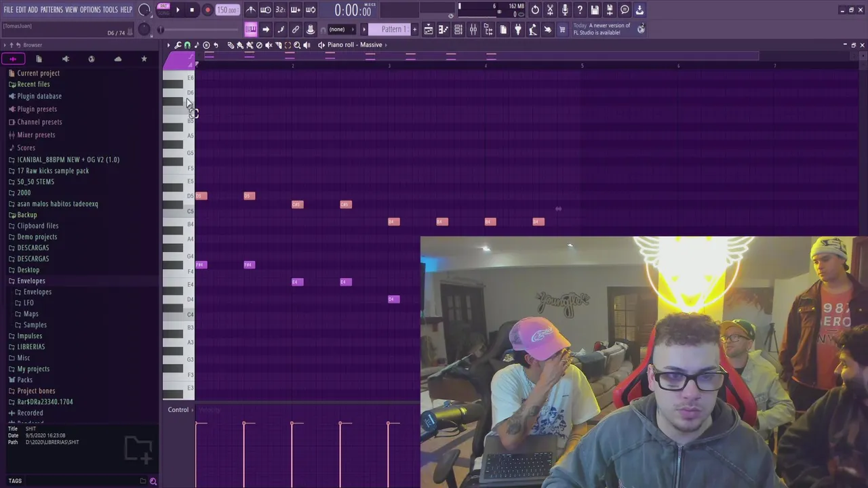Image resolution: width=868 pixels, height=488 pixels.
Task: Open the (none) snap dropdown
Action: (342, 29)
